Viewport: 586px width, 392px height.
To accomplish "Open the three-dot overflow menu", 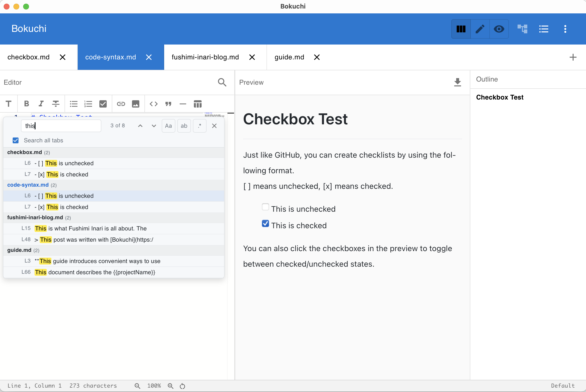I will click(565, 29).
